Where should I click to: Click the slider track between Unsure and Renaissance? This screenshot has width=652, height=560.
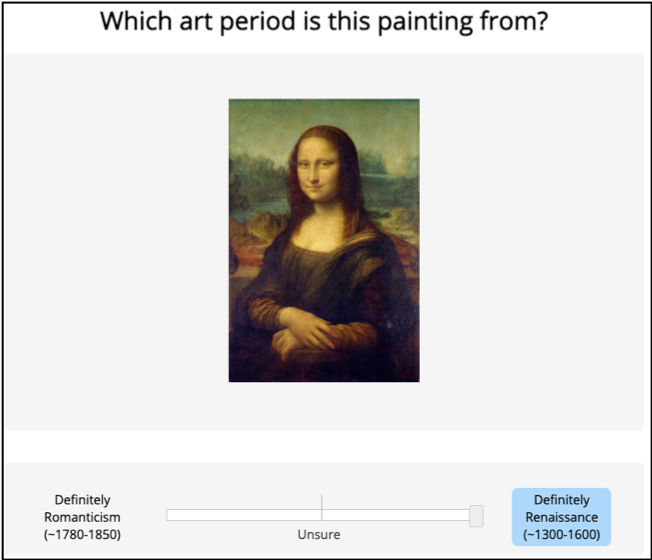click(x=398, y=515)
